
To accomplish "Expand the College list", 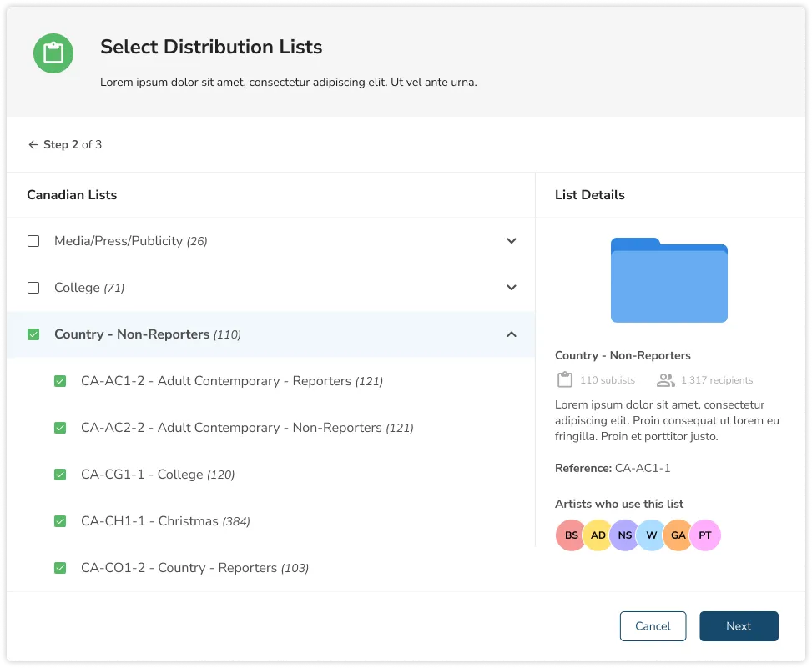I will pos(511,287).
